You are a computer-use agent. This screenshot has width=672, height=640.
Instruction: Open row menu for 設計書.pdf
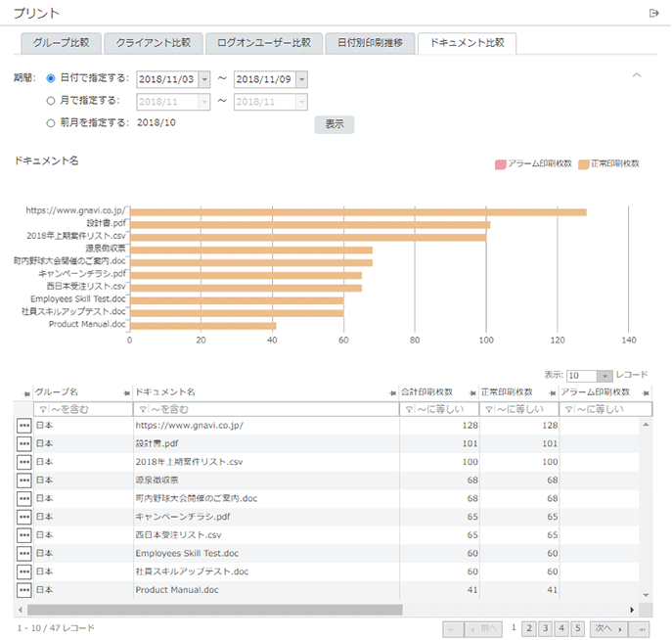coord(24,443)
